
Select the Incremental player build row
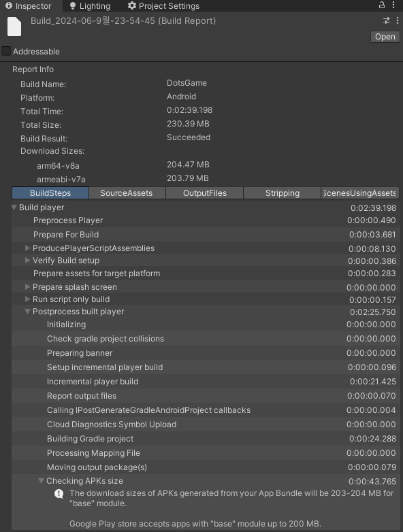205,382
